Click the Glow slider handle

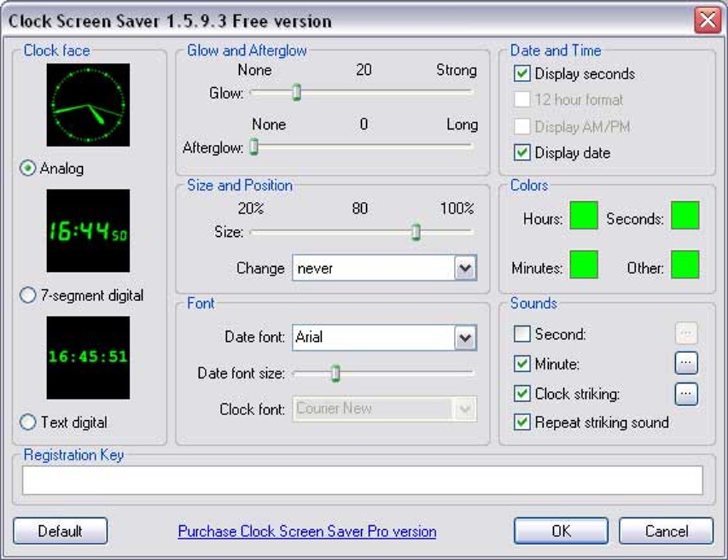(295, 93)
